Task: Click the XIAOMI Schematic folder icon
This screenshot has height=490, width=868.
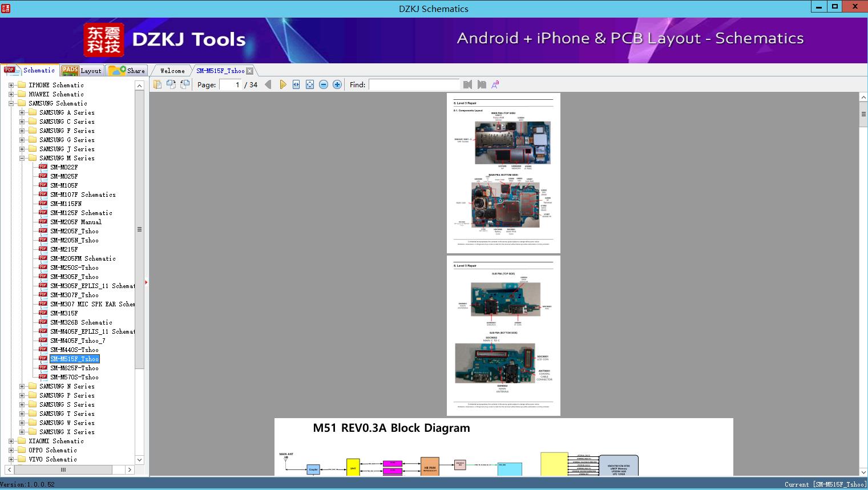Action: pos(22,441)
